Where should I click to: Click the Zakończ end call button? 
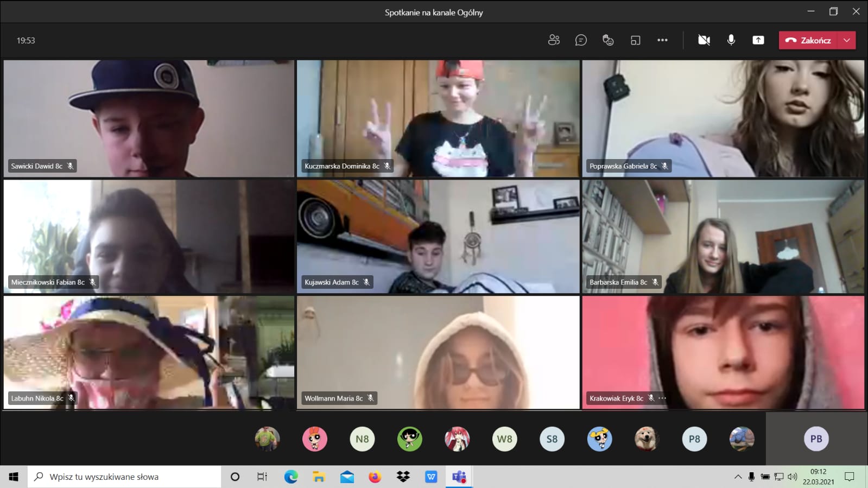tap(808, 40)
